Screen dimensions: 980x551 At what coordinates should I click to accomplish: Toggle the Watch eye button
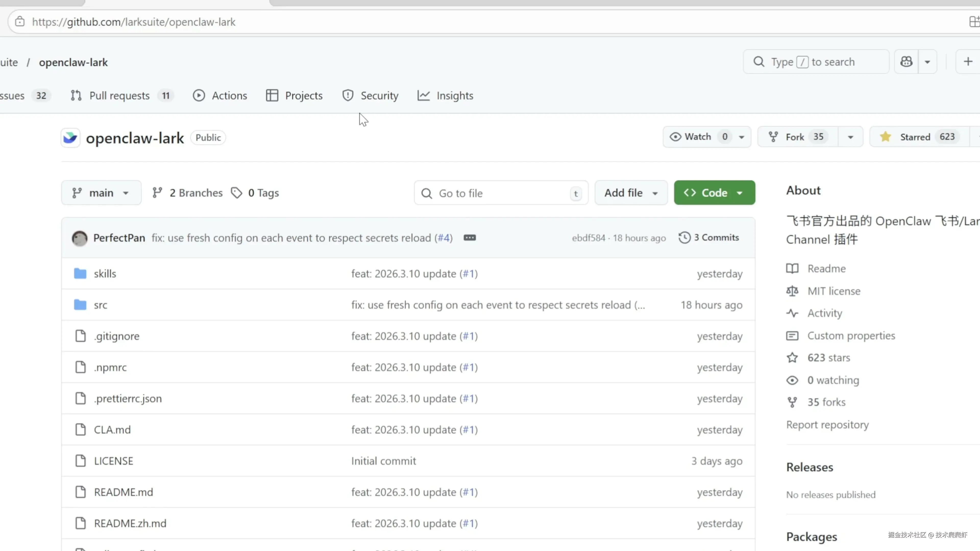coord(691,137)
